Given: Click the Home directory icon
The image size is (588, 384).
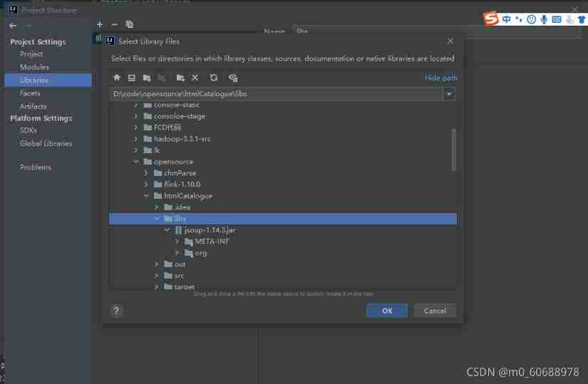Looking at the screenshot, I should coord(118,78).
